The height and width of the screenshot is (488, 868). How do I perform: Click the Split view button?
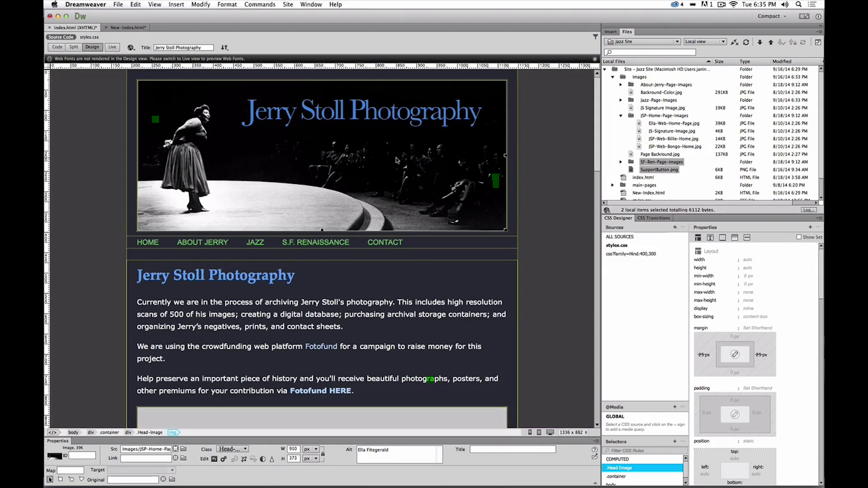click(x=73, y=47)
